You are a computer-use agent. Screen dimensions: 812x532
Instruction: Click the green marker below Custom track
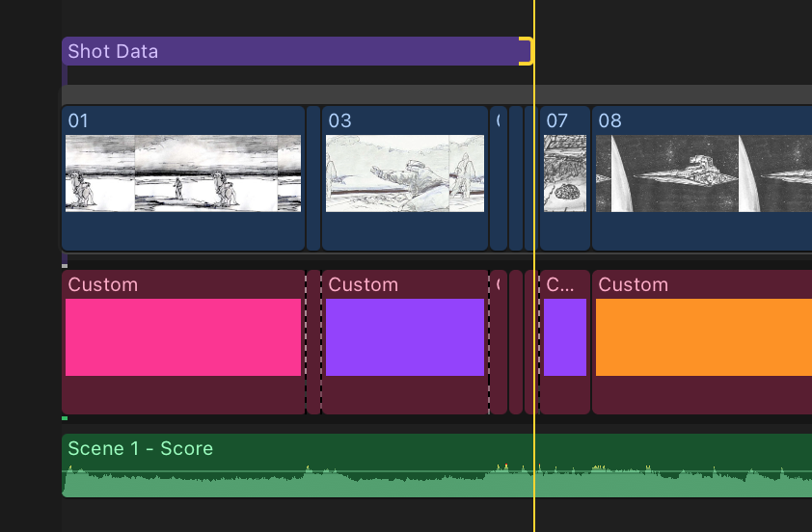click(x=65, y=418)
